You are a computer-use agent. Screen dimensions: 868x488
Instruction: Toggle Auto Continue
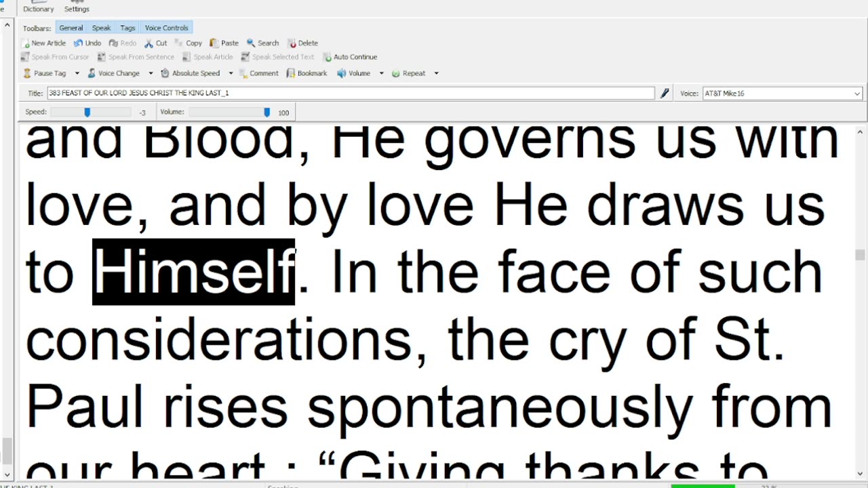(350, 57)
